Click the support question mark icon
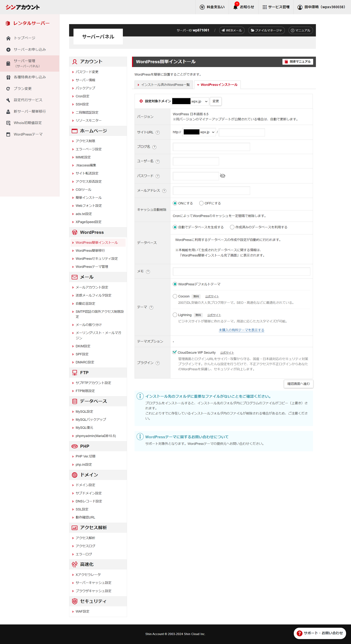The image size is (351, 644). point(299,633)
